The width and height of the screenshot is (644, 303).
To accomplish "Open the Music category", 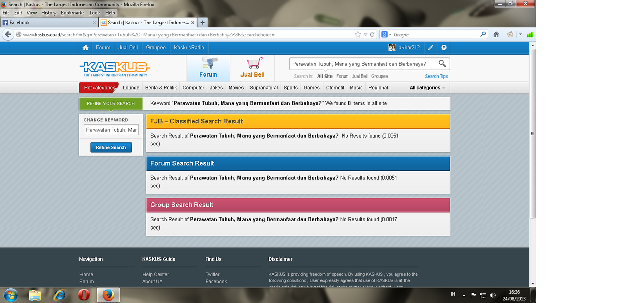I will [356, 88].
